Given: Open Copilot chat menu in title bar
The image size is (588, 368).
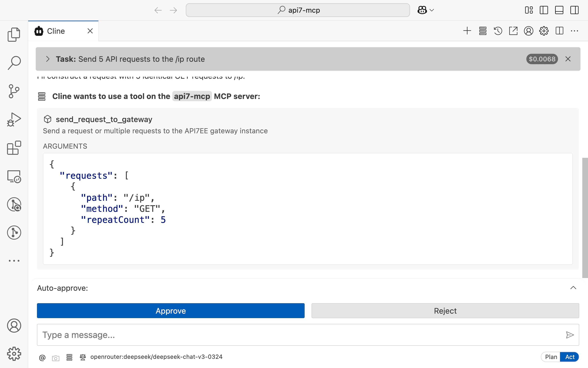Looking at the screenshot, I should point(425,10).
